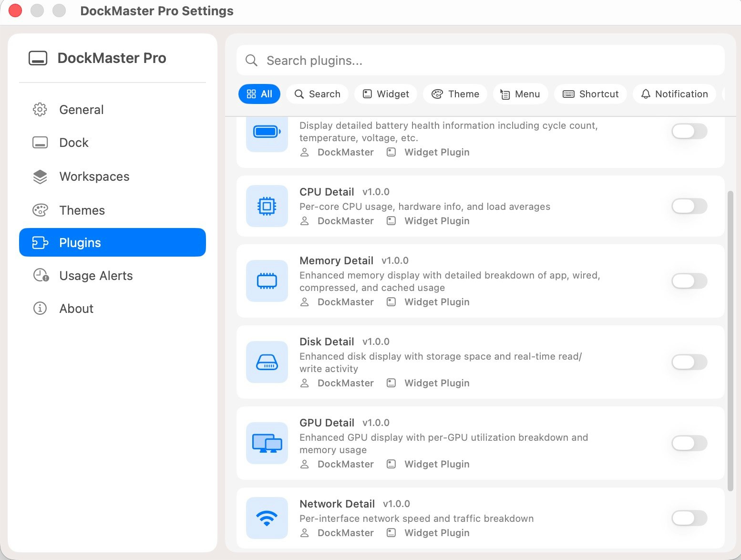Viewport: 741px width, 560px height.
Task: Click the v1.0.0 version next to Network Detail
Action: click(396, 504)
